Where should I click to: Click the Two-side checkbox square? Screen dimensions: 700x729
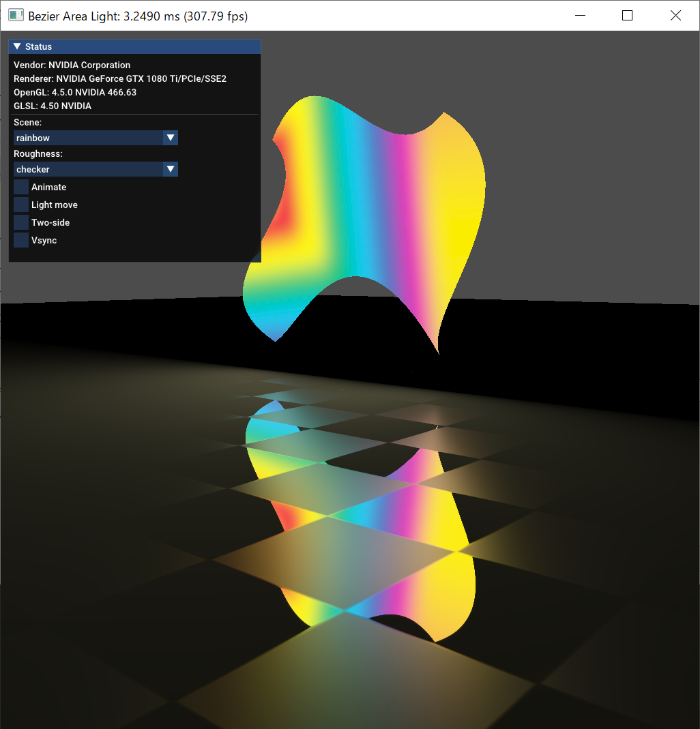20,222
